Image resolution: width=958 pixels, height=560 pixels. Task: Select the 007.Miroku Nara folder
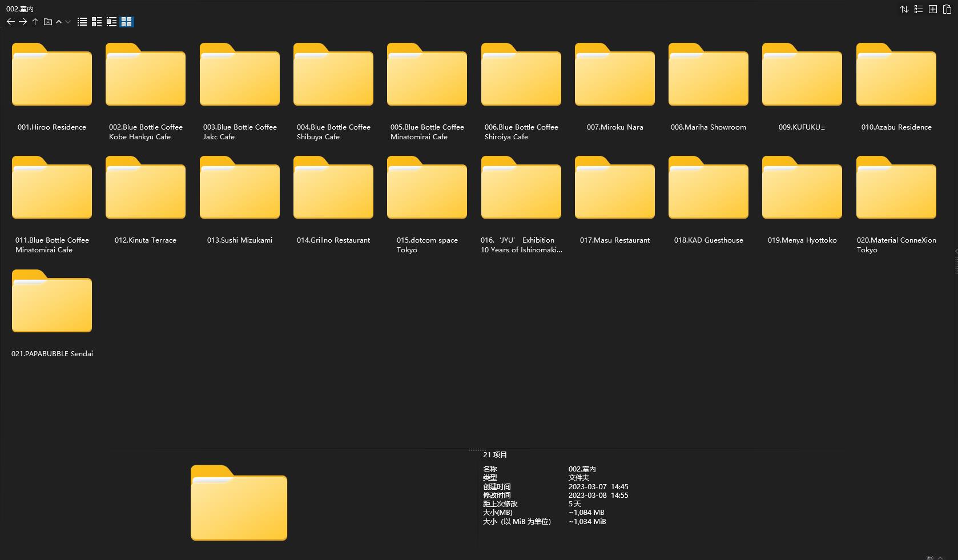coord(615,87)
